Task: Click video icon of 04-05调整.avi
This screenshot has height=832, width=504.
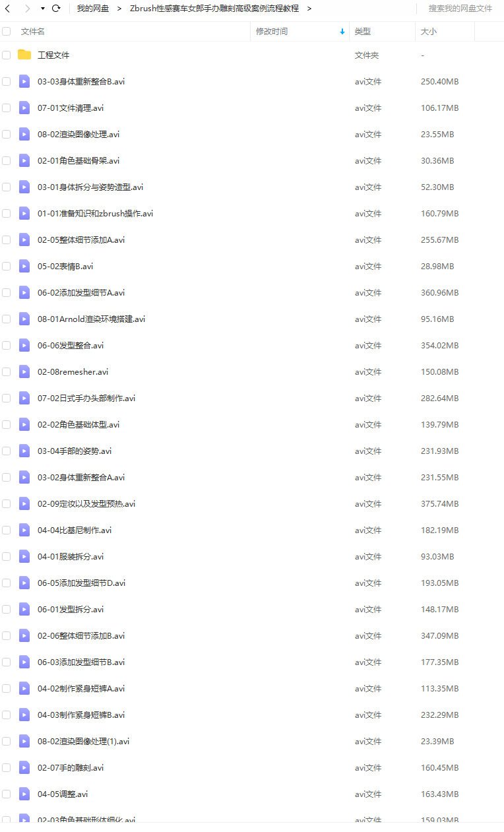Action: [x=24, y=794]
